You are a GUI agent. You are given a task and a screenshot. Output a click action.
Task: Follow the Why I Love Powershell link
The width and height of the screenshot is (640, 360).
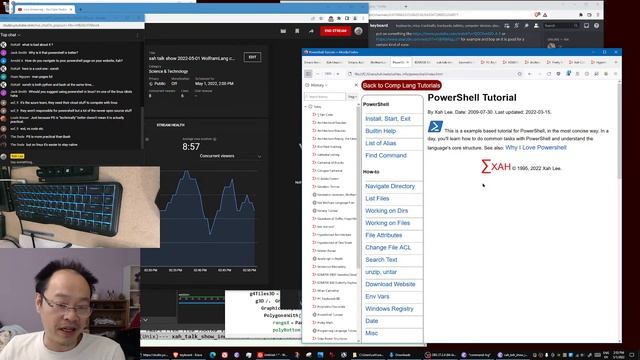tap(536, 147)
